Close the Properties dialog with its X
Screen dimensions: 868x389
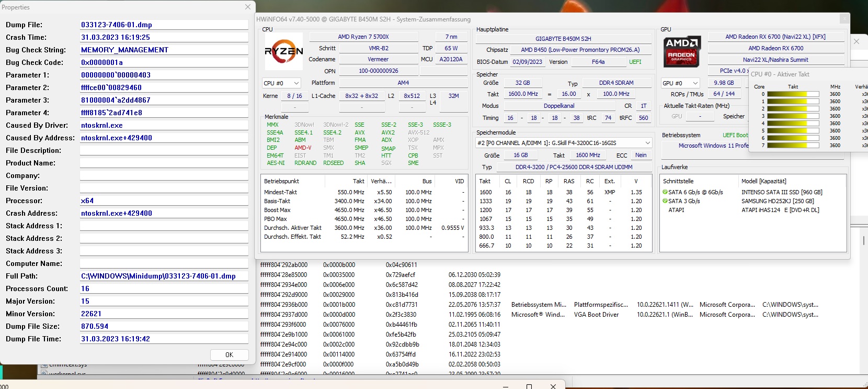click(248, 7)
